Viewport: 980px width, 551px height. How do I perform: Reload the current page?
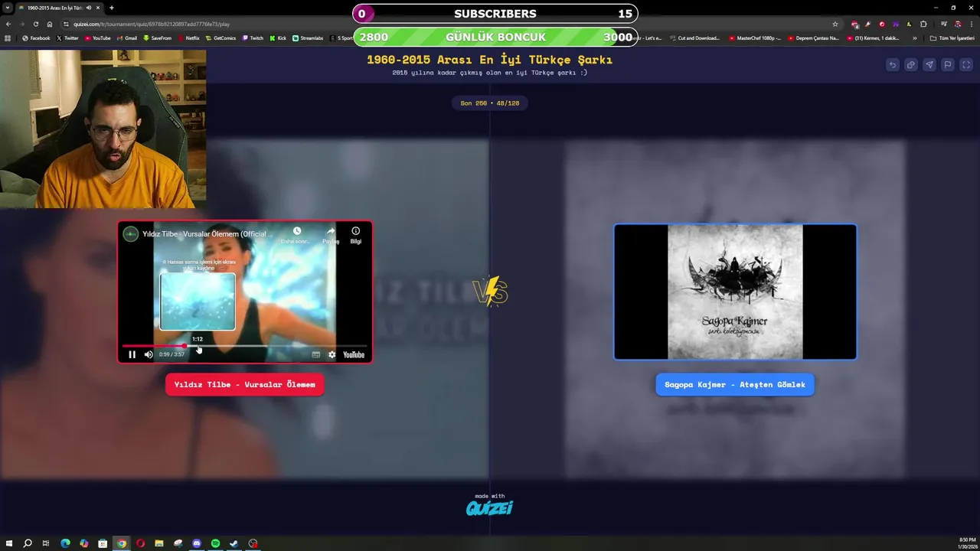(35, 24)
